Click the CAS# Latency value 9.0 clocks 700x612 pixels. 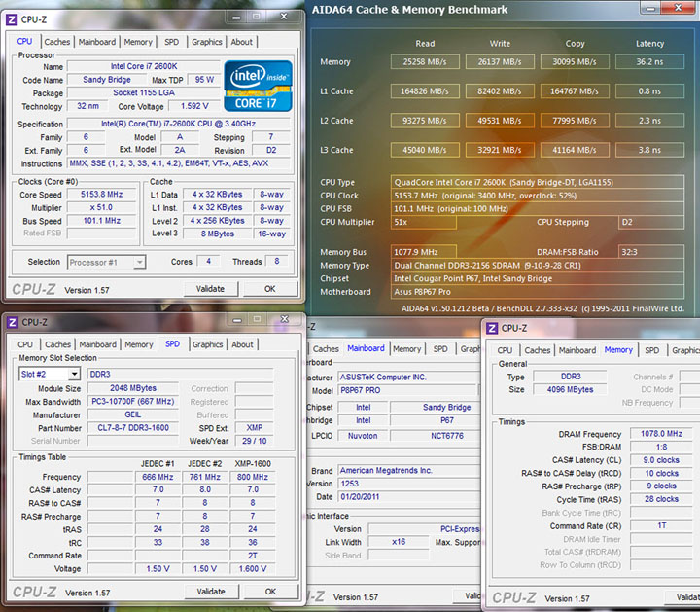coord(661,460)
